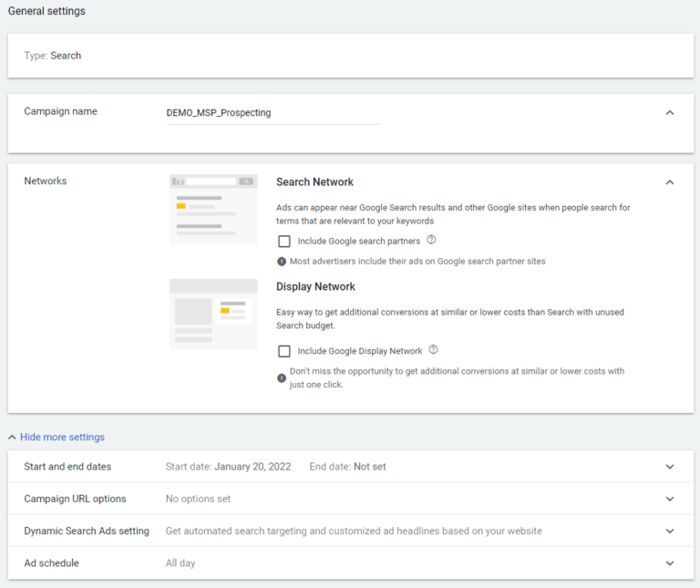Enable Include Google Display Network checkbox
The height and width of the screenshot is (588, 700).
tap(284, 351)
